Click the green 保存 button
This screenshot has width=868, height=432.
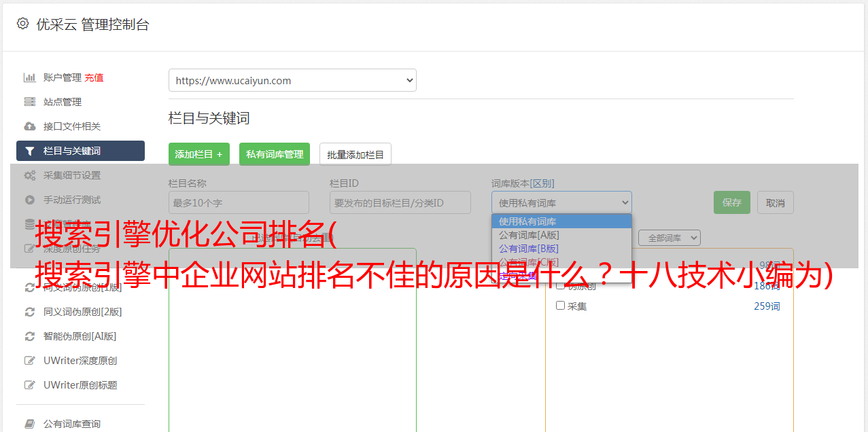click(x=732, y=202)
